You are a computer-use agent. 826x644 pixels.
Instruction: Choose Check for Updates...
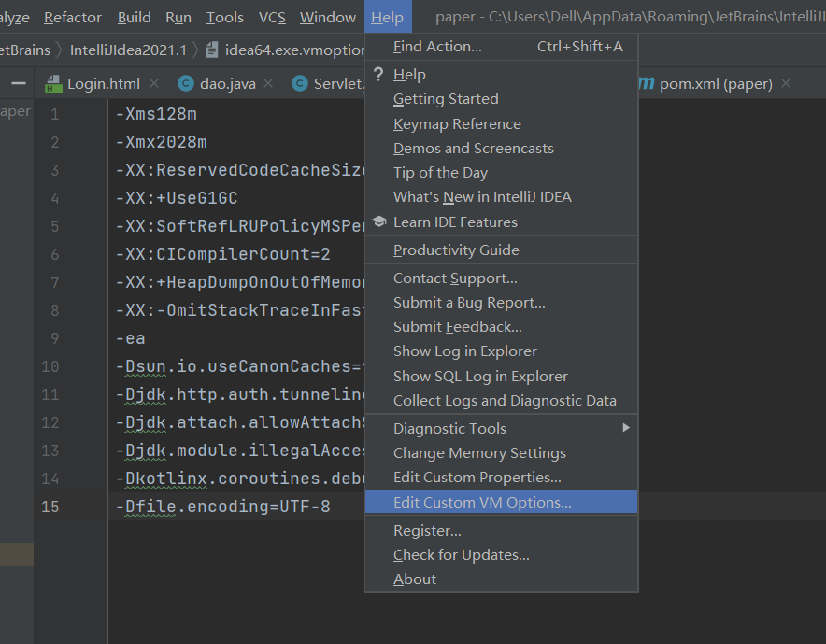coord(501,554)
